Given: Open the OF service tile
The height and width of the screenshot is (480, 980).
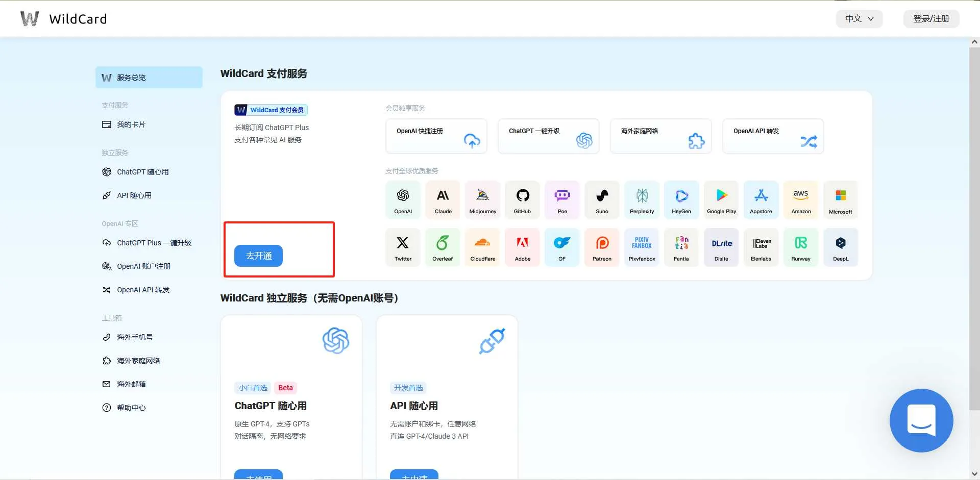Looking at the screenshot, I should [562, 247].
